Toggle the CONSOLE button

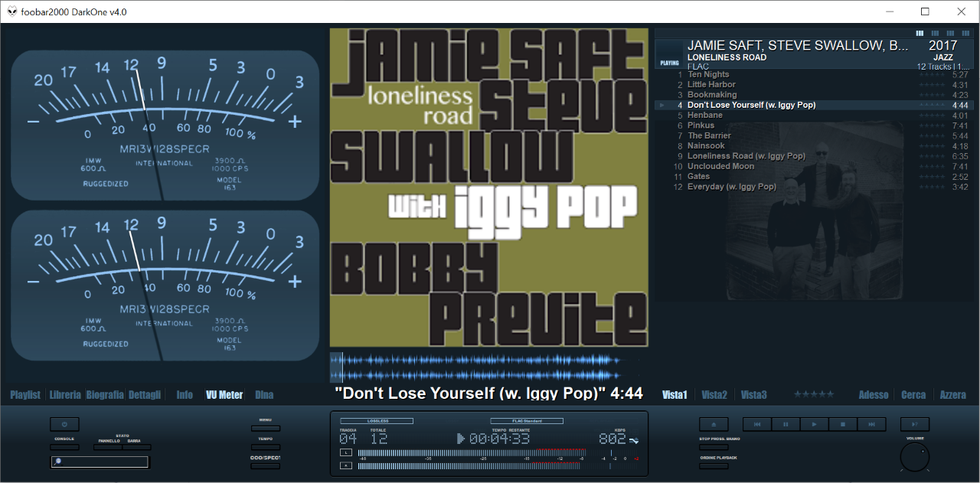pyautogui.click(x=64, y=447)
